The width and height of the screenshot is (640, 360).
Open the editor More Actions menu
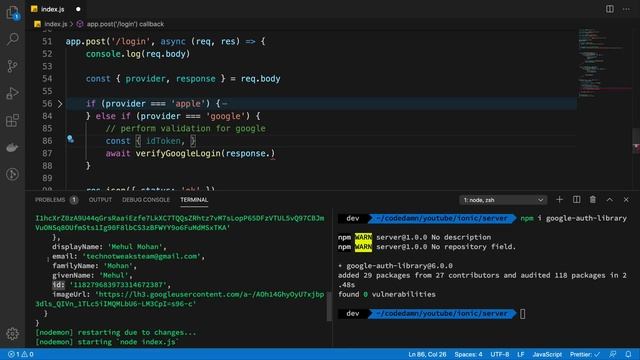[x=626, y=9]
